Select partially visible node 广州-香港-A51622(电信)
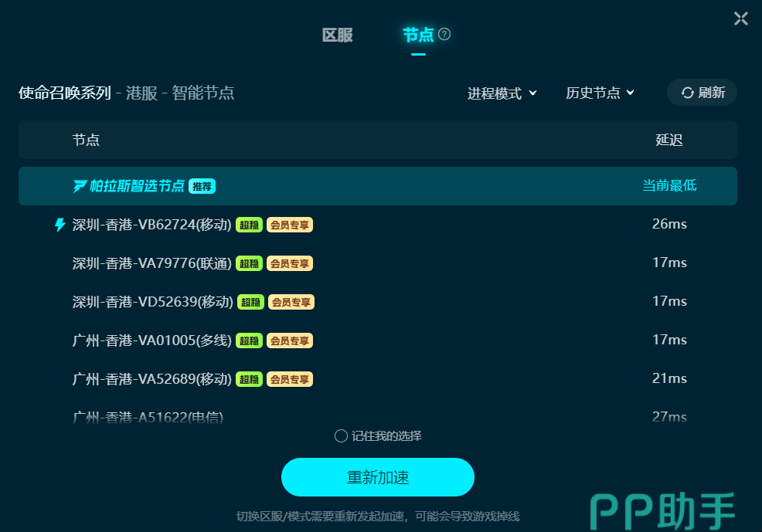762x532 pixels. click(x=378, y=416)
